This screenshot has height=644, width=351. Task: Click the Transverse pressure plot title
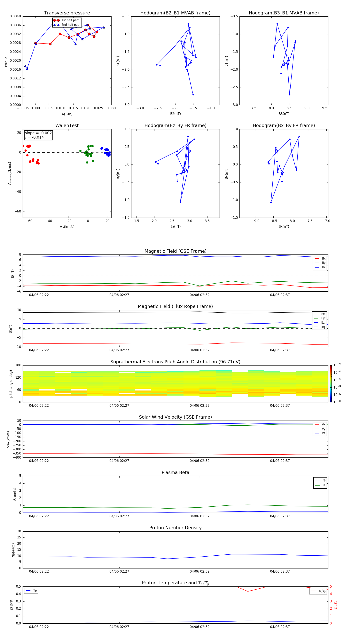click(67, 13)
